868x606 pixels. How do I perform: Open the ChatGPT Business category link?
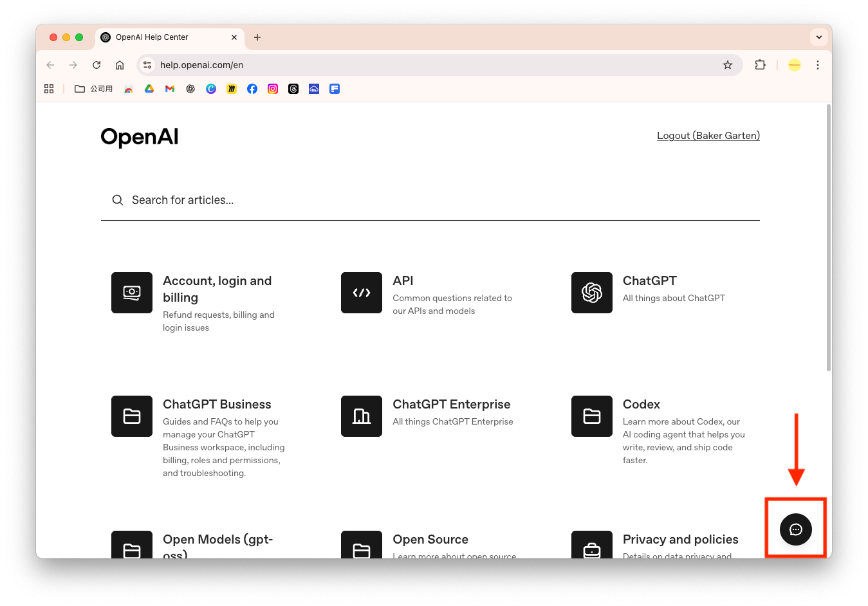[217, 404]
